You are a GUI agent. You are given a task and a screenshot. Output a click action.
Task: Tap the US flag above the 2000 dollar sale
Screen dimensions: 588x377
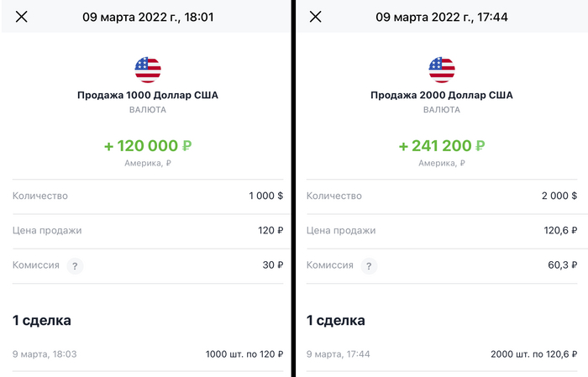442,70
